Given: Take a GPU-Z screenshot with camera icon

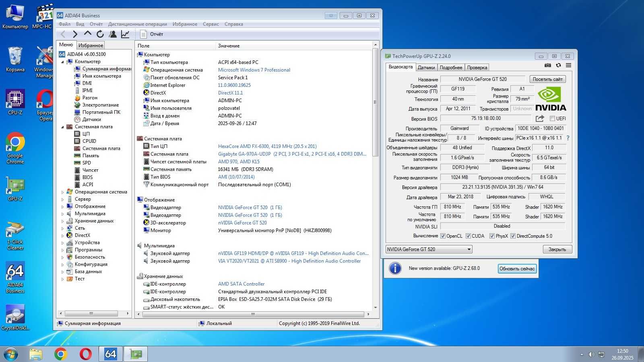Looking at the screenshot, I should (x=548, y=65).
